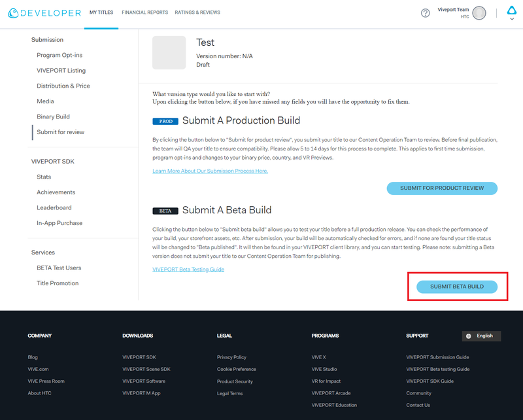The width and height of the screenshot is (523, 420).
Task: Open the footer VIVEPORT Beta testing Guide link
Action: point(438,369)
